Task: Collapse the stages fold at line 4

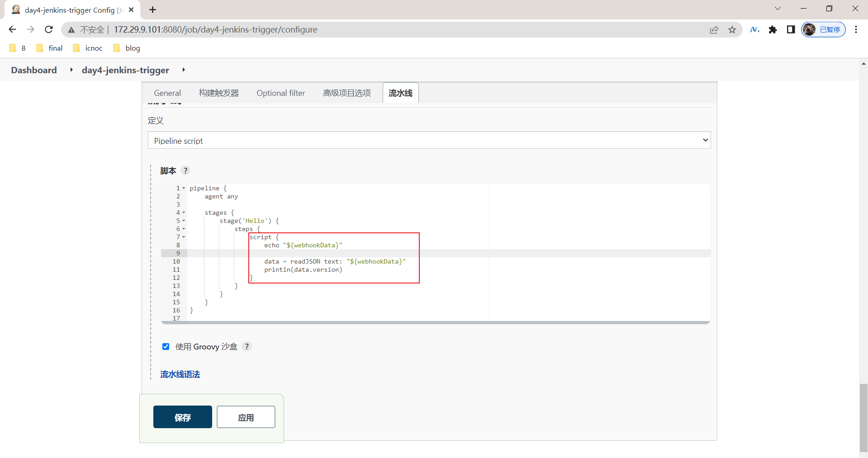Action: (184, 212)
